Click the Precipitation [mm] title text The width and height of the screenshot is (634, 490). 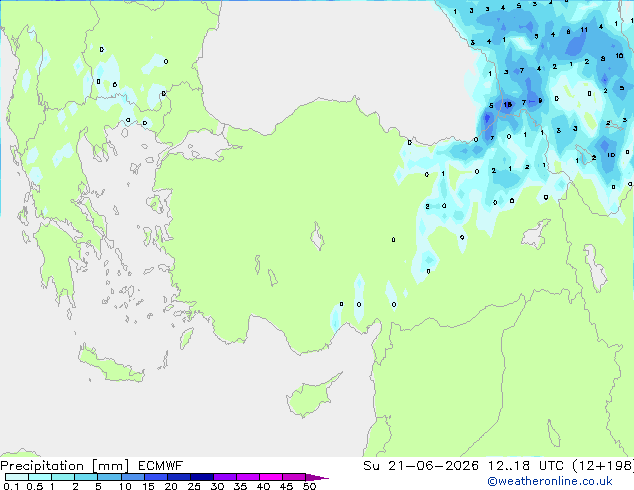pos(65,466)
